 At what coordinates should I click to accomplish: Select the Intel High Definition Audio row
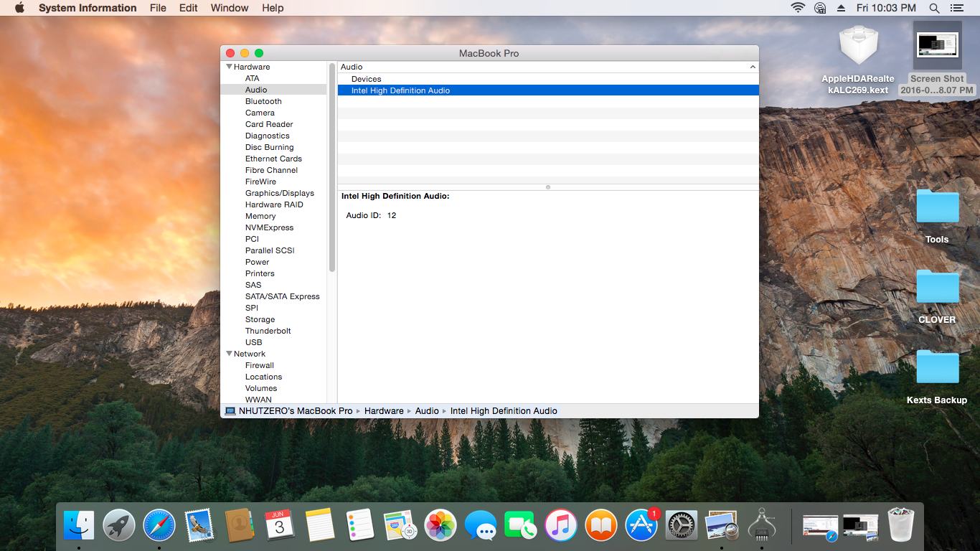tap(548, 90)
